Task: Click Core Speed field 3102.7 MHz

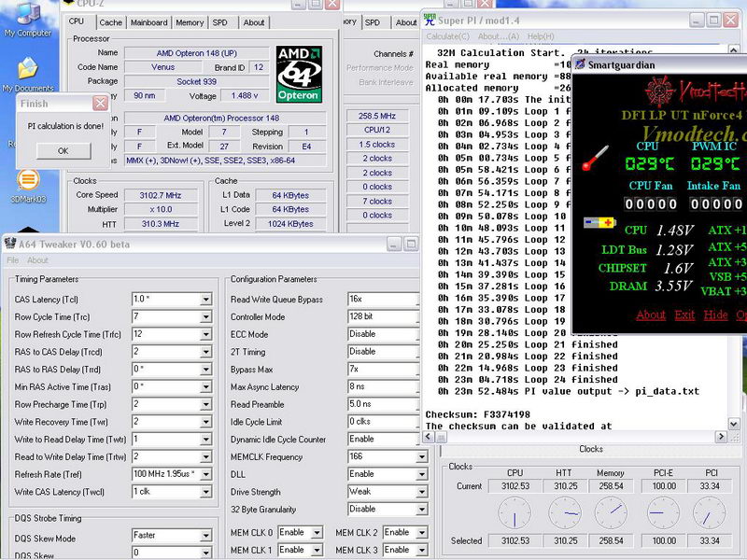Action: coord(161,195)
